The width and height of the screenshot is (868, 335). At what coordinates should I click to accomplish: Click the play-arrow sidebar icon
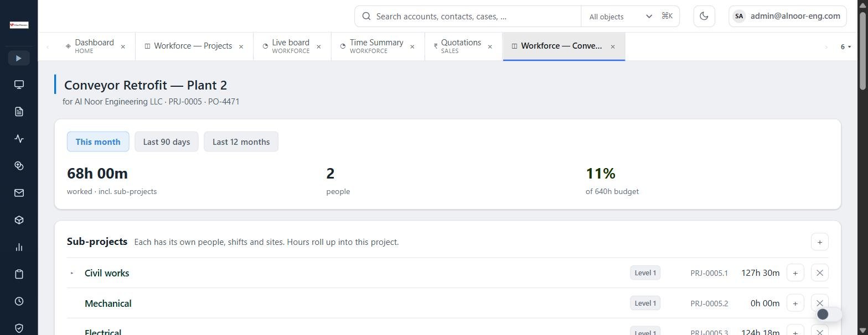pos(19,58)
